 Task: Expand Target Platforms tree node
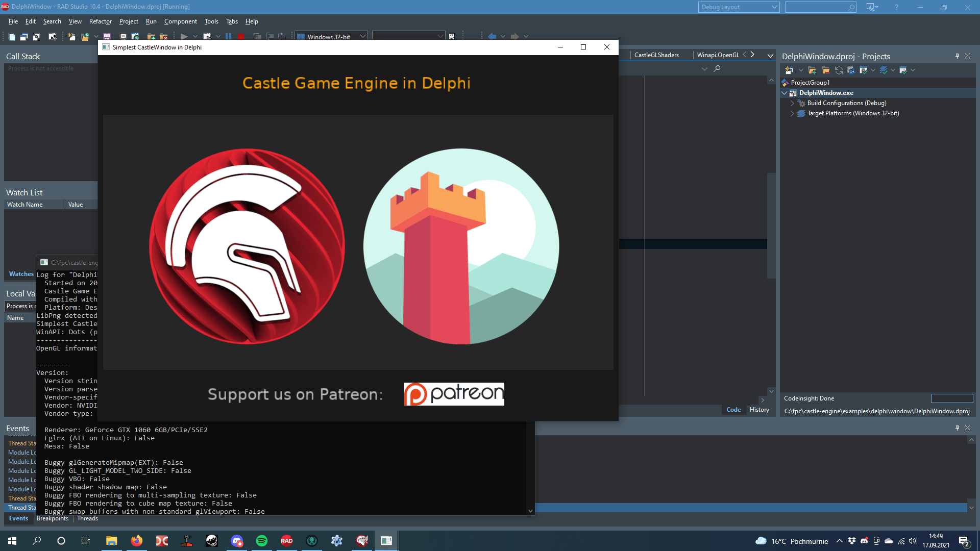[792, 113]
